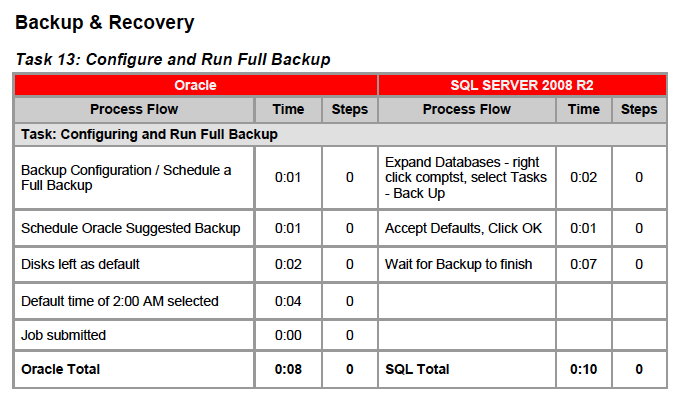Click the Expand Databases step cell
The image size is (681, 408).
coord(467,178)
